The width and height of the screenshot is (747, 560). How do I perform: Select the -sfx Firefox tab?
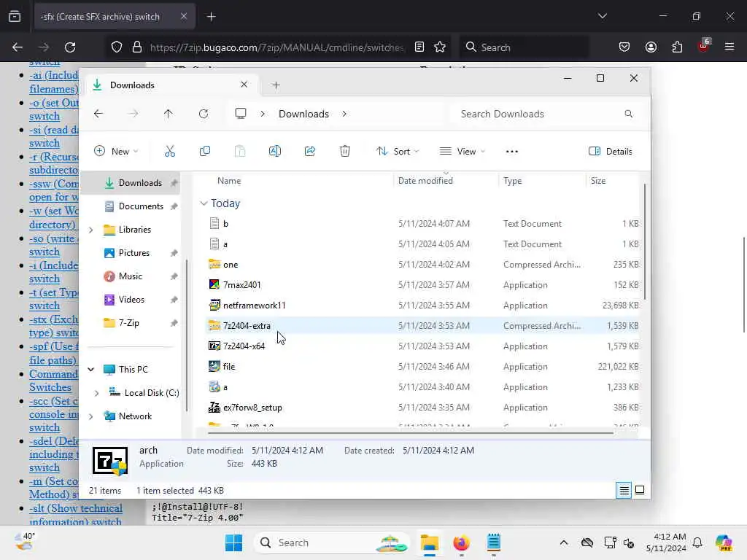(115, 17)
